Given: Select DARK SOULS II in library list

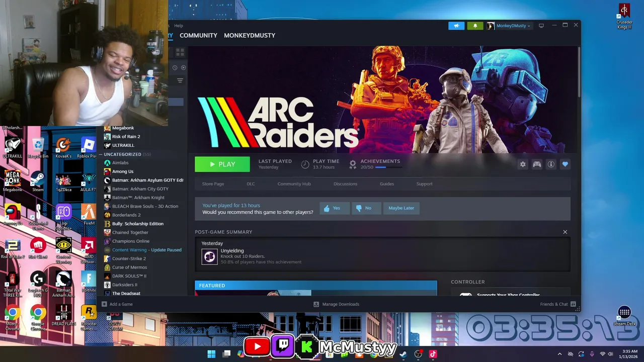Looking at the screenshot, I should pos(129,276).
